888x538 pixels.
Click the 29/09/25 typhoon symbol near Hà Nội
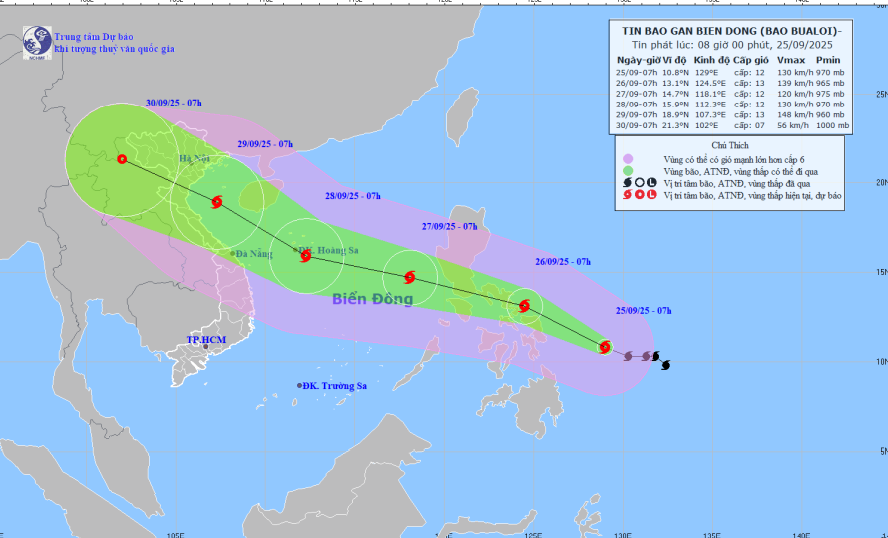[217, 202]
